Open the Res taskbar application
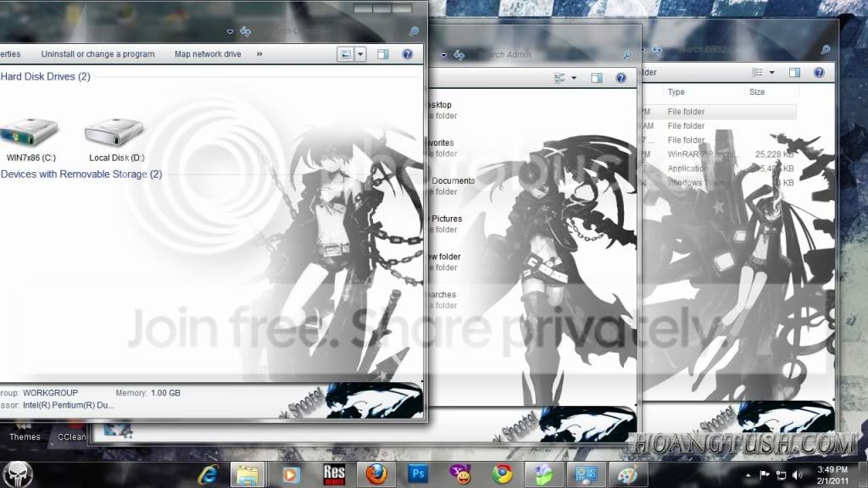 (334, 474)
